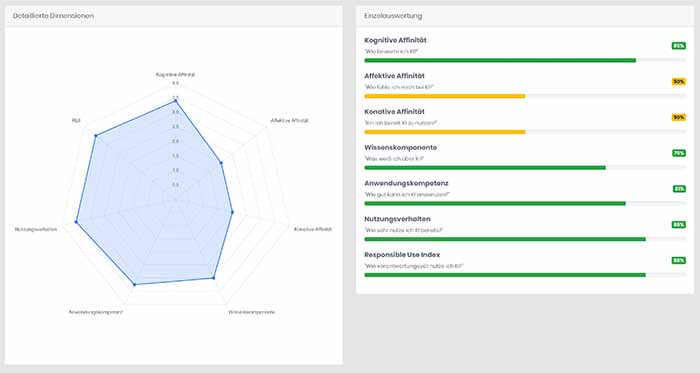Click the green Wissenskomponente progress bar
Screen dimensions: 700x373
(x=485, y=167)
